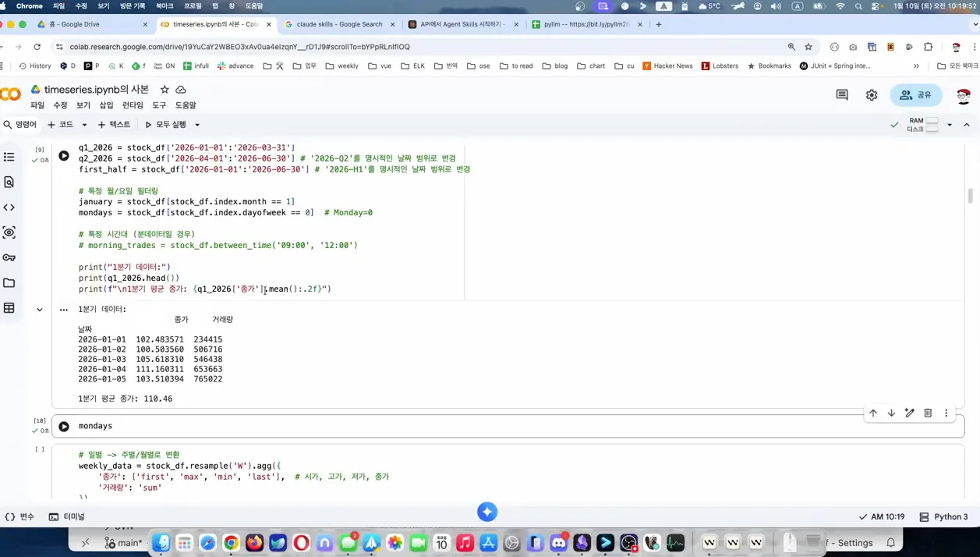Screen dimensions: 980x557
Task: Run the 'mondays' code cell
Action: click(64, 426)
